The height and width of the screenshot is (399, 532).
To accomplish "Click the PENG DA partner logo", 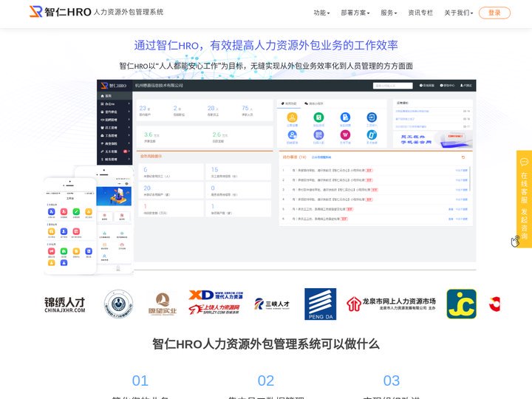I will pyautogui.click(x=320, y=304).
